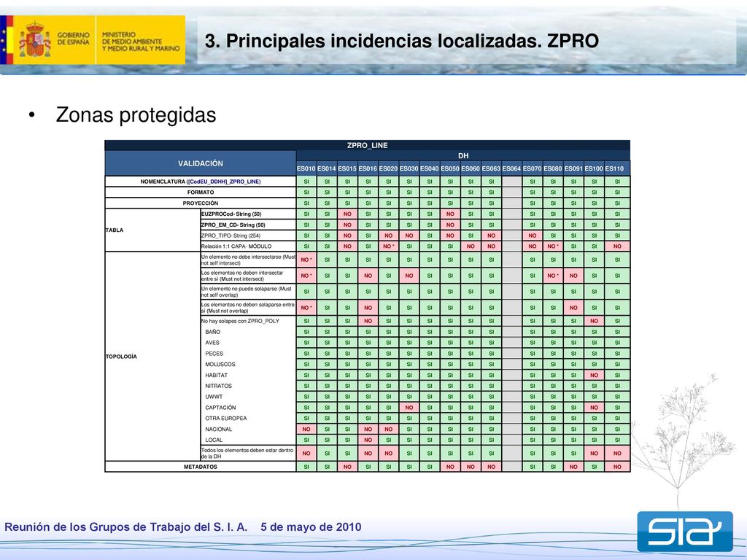This screenshot has width=747, height=560.
Task: Click the NO cell in HABITAT row
Action: coord(594,376)
